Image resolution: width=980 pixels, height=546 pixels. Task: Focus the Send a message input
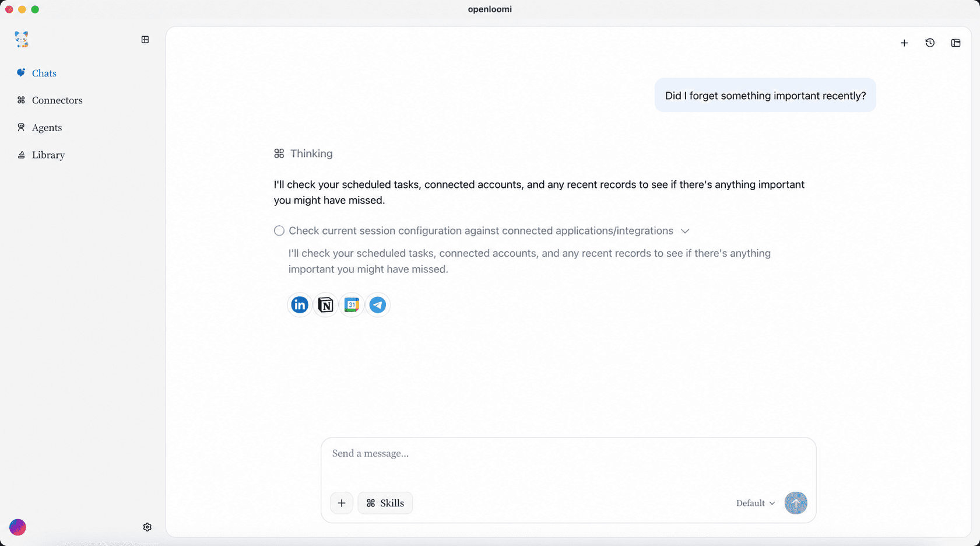coord(568,454)
